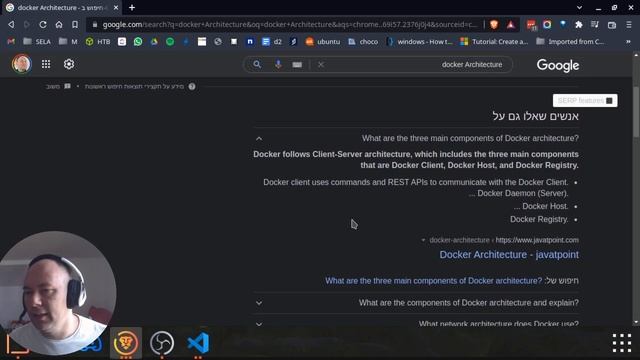Collapse the 'three main components' question
The width and height of the screenshot is (640, 360).
[259, 138]
